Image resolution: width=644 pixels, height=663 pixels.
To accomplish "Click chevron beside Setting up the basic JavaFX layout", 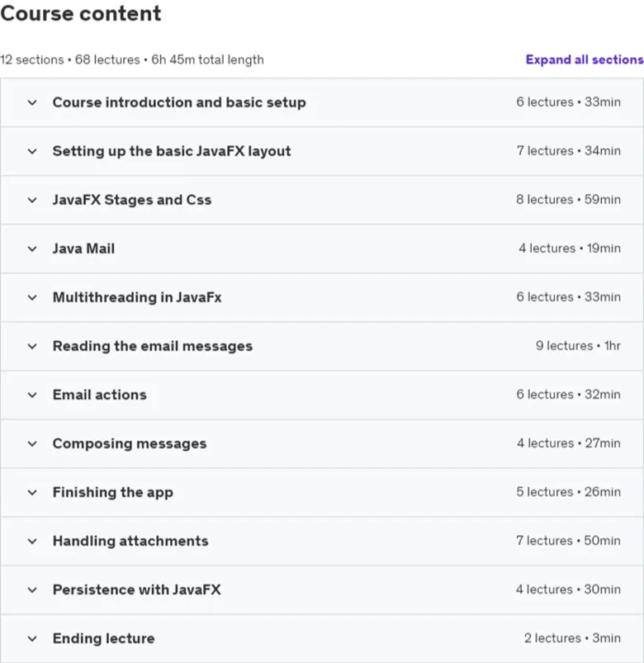I will click(32, 151).
